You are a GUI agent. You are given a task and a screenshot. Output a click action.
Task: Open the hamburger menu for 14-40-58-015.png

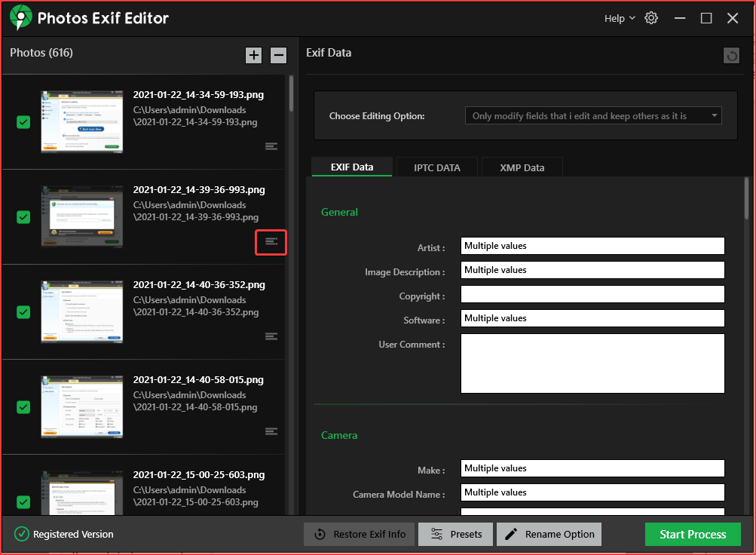pos(271,431)
